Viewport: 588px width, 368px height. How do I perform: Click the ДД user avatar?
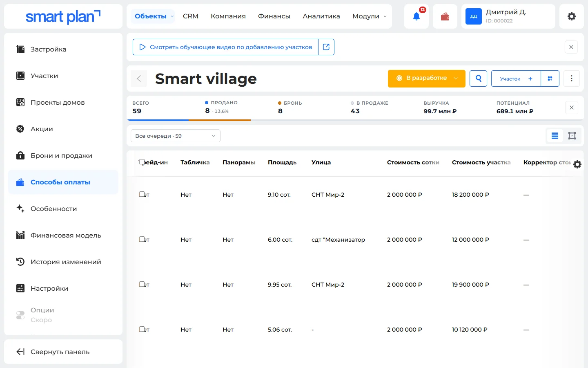point(474,16)
